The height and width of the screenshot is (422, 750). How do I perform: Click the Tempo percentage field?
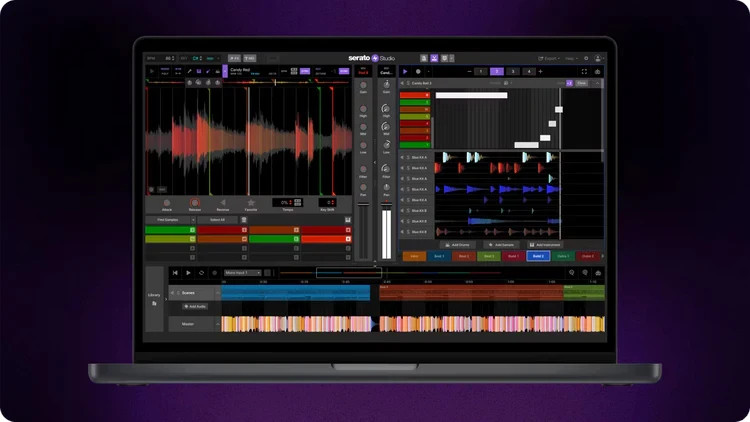(287, 202)
